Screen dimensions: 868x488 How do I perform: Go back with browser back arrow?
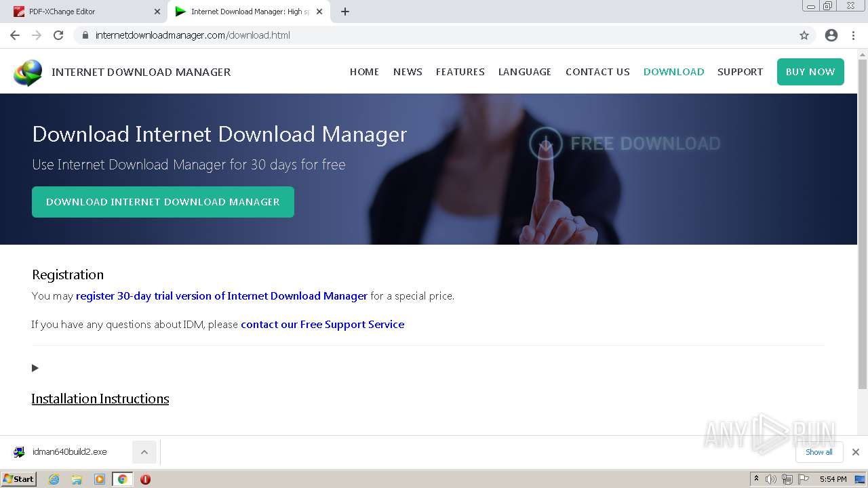tap(15, 35)
